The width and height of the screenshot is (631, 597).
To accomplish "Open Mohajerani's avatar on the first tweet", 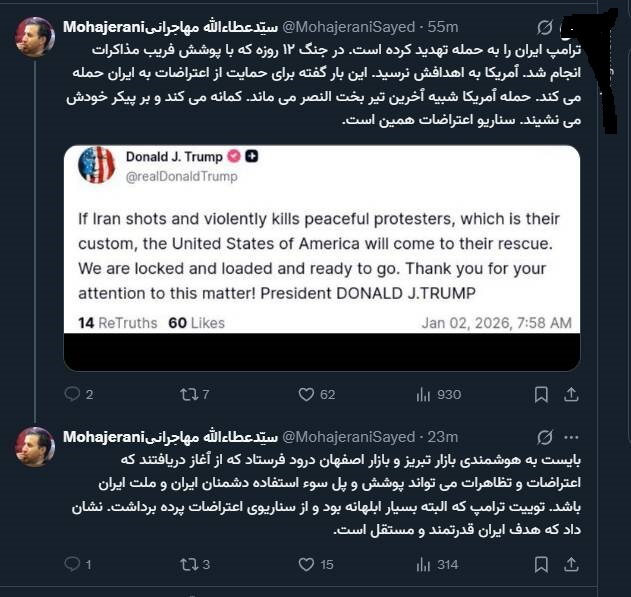I will [35, 37].
